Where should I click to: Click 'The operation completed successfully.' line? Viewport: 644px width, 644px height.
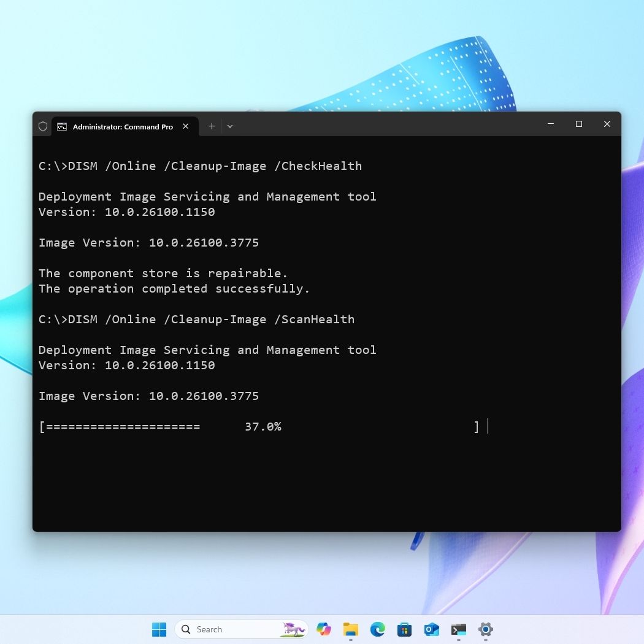(174, 289)
